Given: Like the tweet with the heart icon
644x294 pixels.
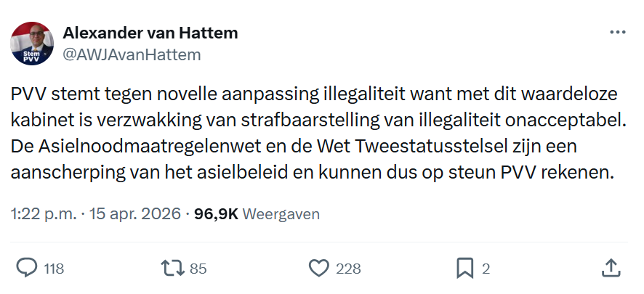Looking at the screenshot, I should point(318,268).
